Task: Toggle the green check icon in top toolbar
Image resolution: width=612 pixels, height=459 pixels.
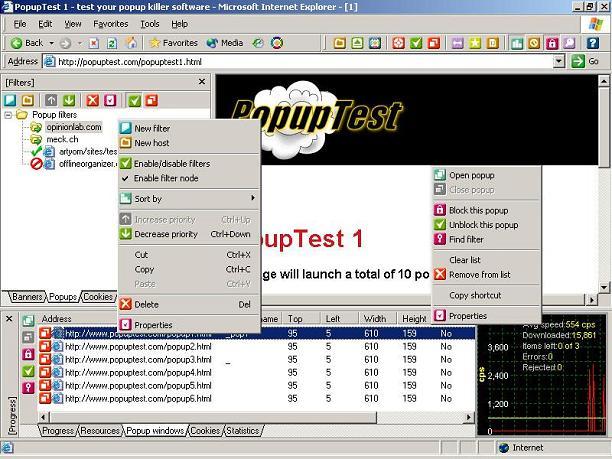Action: pos(416,43)
